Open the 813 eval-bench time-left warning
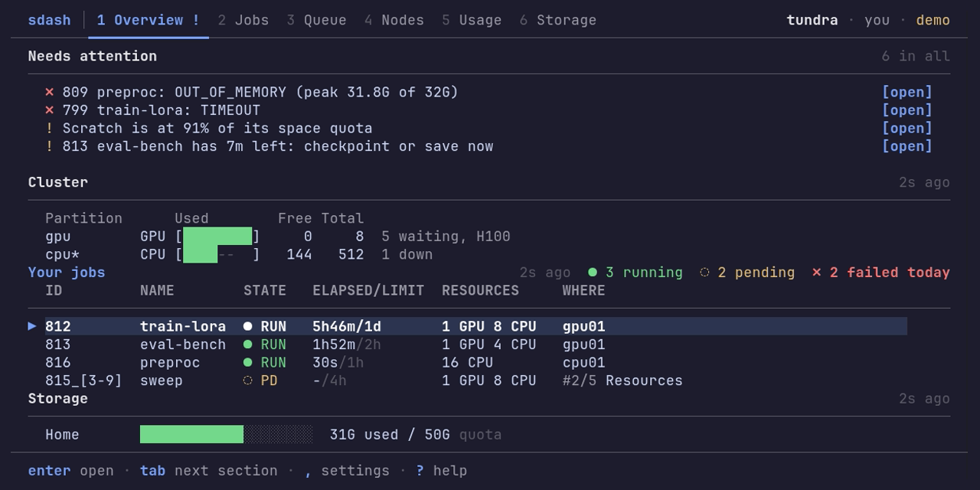Image resolution: width=980 pixels, height=490 pixels. [907, 146]
